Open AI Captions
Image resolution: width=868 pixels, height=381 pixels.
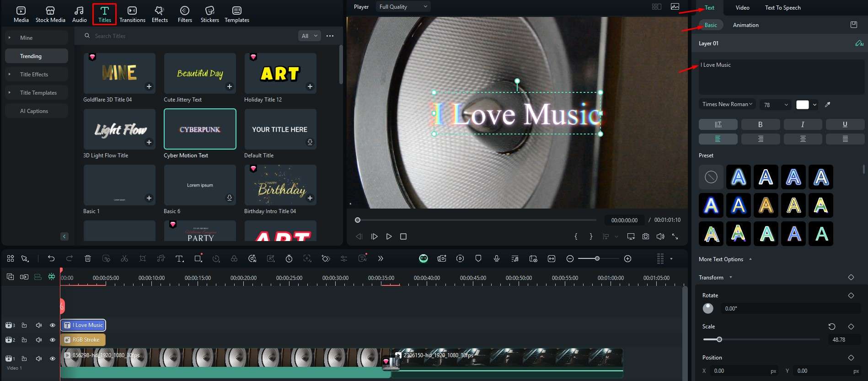point(37,111)
